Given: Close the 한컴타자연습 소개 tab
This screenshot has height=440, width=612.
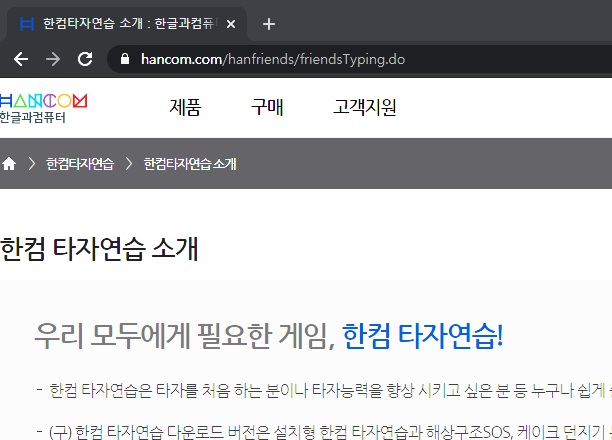Looking at the screenshot, I should pos(231,24).
